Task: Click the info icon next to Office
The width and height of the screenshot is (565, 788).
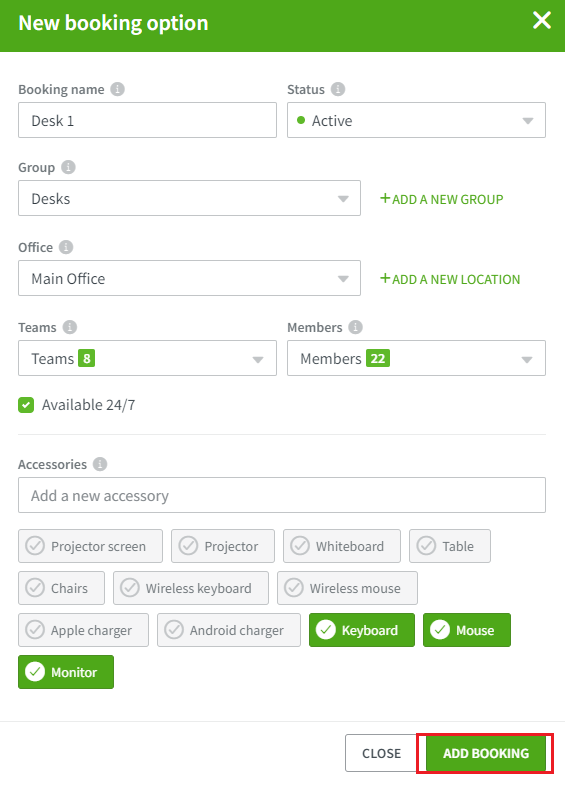Action: [66, 247]
